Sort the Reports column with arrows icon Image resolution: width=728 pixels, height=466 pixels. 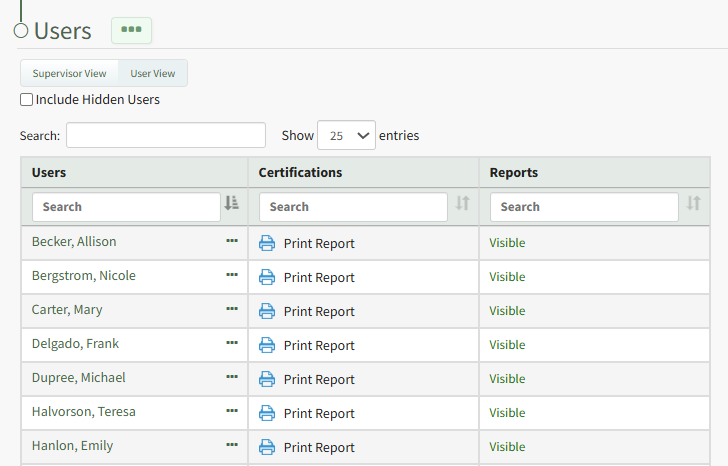(x=693, y=203)
